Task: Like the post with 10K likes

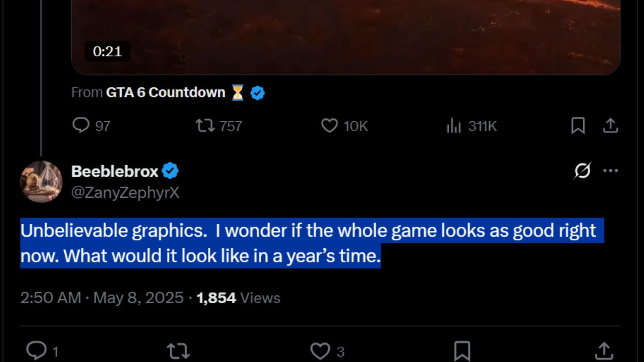Action: pyautogui.click(x=329, y=126)
